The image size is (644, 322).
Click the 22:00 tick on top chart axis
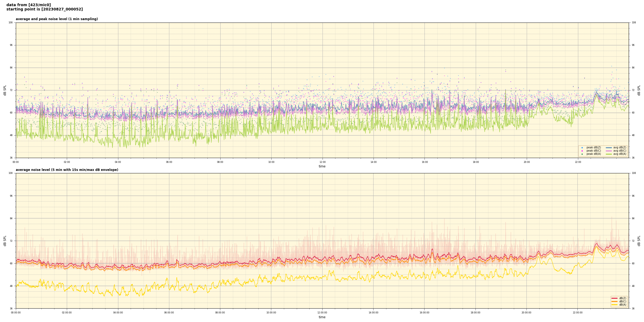tap(578, 162)
